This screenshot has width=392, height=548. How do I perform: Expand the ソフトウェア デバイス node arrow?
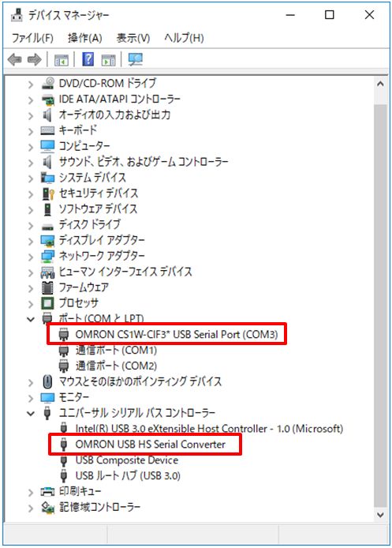tap(31, 210)
